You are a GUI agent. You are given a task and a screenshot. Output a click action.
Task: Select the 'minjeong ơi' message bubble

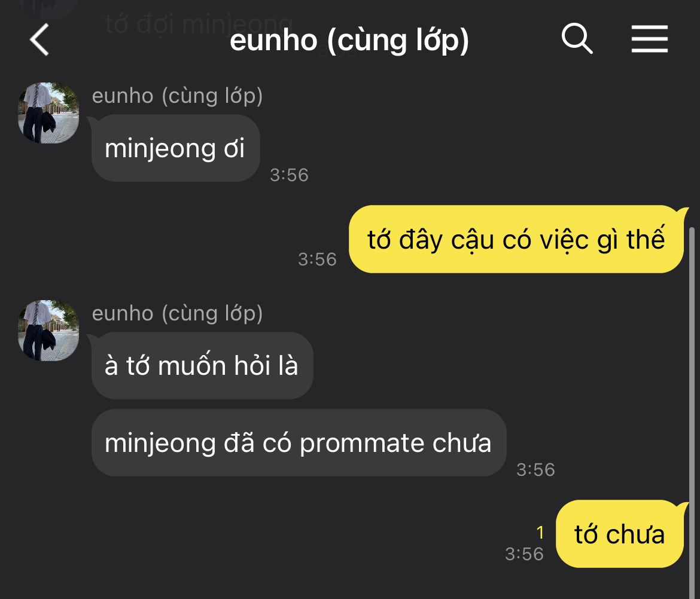pos(175,148)
